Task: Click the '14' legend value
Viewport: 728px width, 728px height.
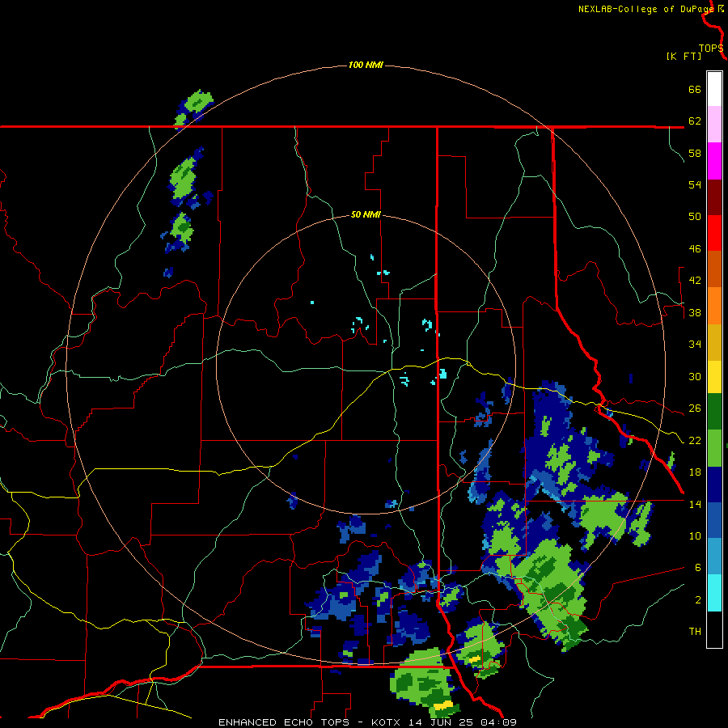Action: (x=695, y=504)
